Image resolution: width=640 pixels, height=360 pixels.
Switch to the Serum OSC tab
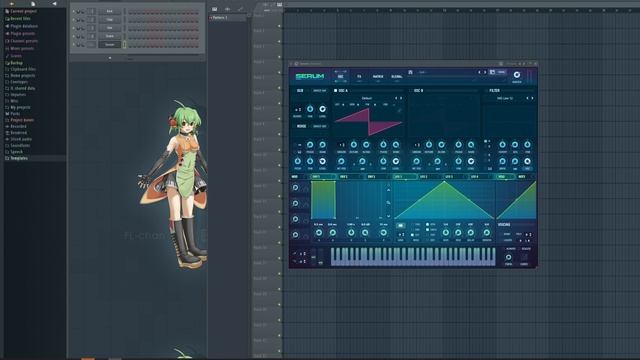[x=340, y=76]
